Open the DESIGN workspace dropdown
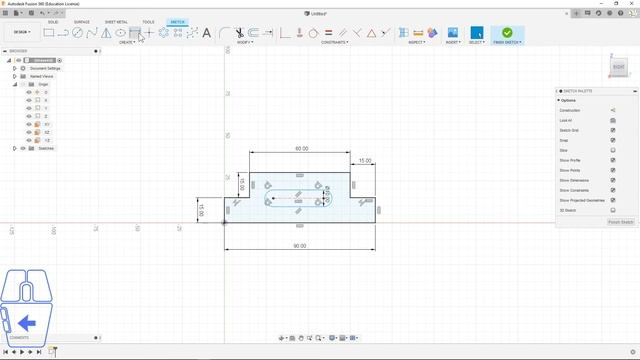This screenshot has height=360, width=640. click(22, 32)
